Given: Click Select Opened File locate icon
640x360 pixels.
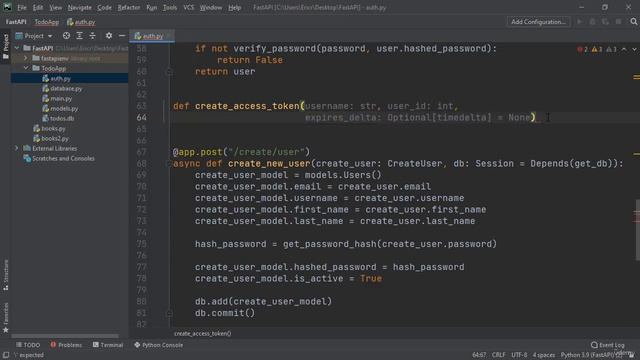Looking at the screenshot, I should (66, 36).
